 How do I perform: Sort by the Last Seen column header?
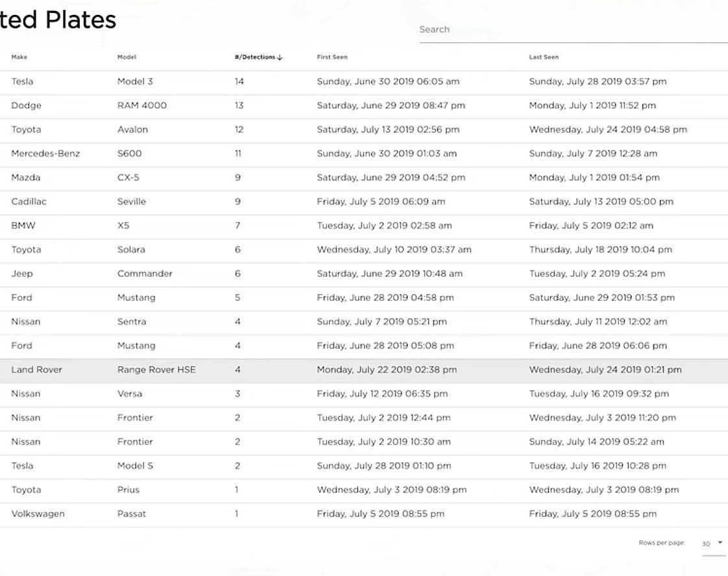544,57
